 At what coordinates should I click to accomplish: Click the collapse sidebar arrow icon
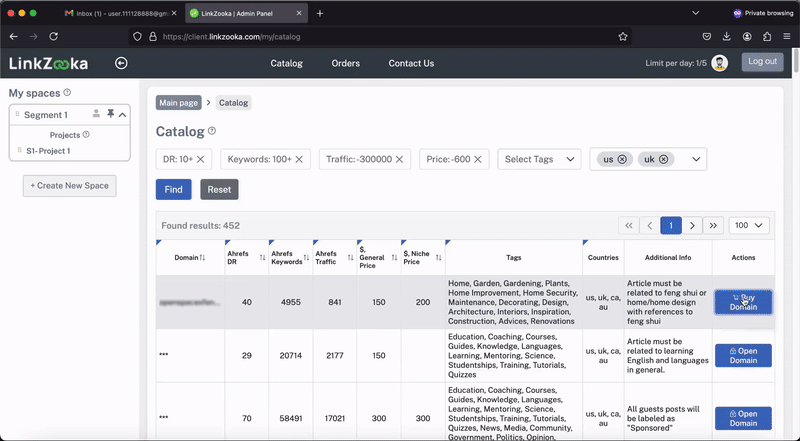tap(121, 63)
